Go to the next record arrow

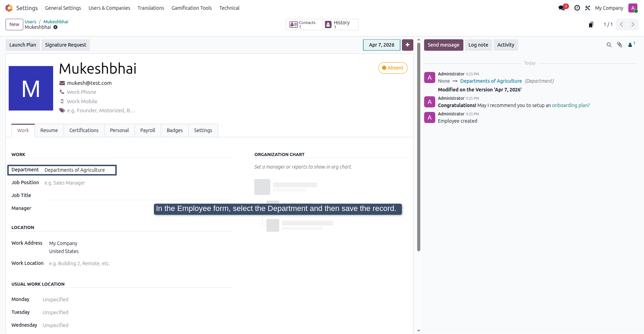coord(633,24)
